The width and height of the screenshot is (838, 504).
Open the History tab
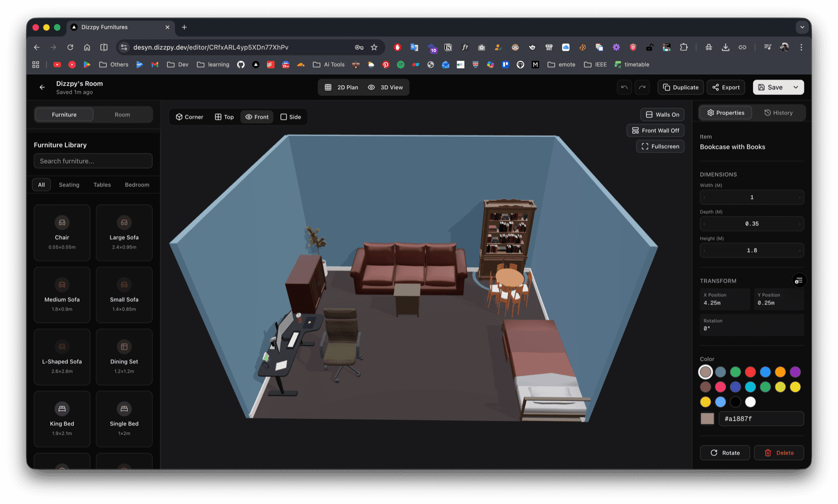[778, 113]
